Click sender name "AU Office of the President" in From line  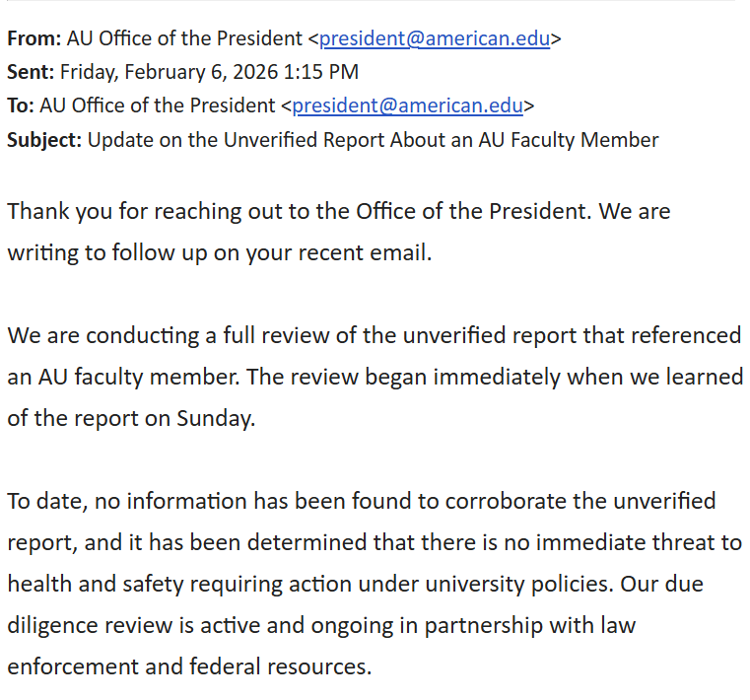point(184,38)
